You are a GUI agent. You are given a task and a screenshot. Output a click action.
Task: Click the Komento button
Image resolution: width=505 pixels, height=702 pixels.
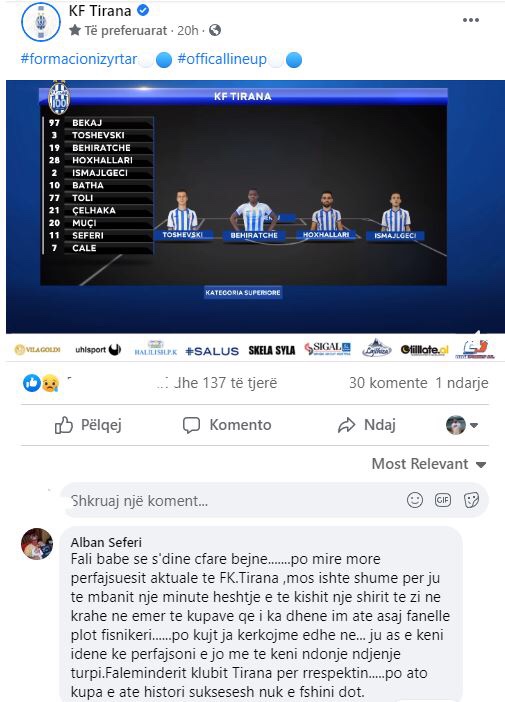[x=227, y=425]
